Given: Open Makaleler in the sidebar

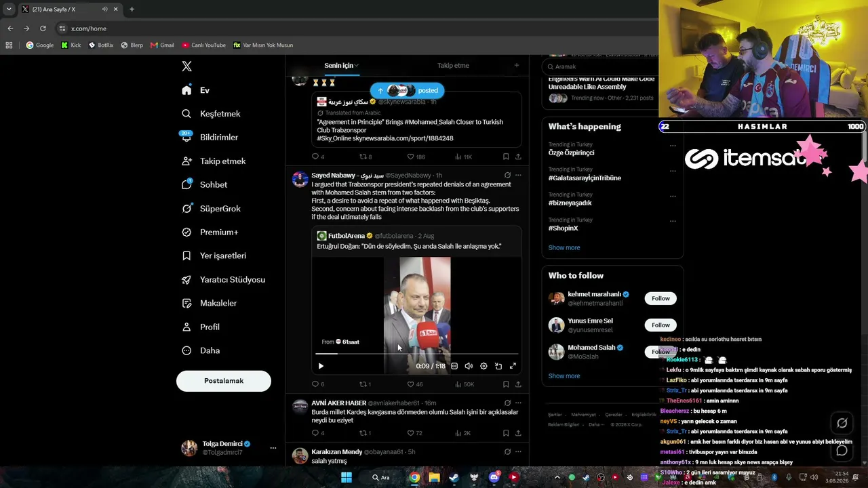Looking at the screenshot, I should pyautogui.click(x=209, y=303).
